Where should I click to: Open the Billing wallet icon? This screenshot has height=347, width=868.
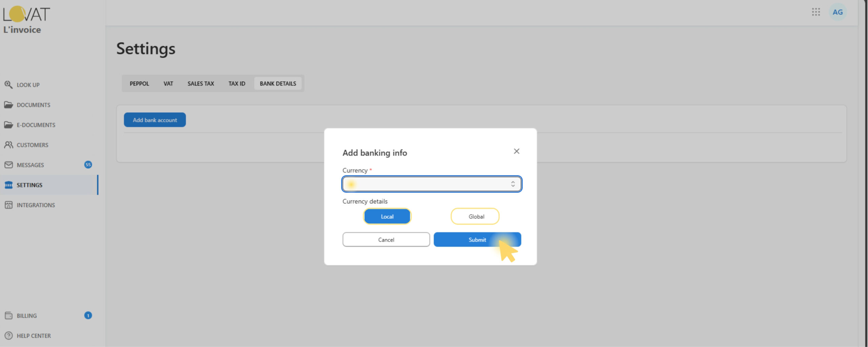(8, 315)
